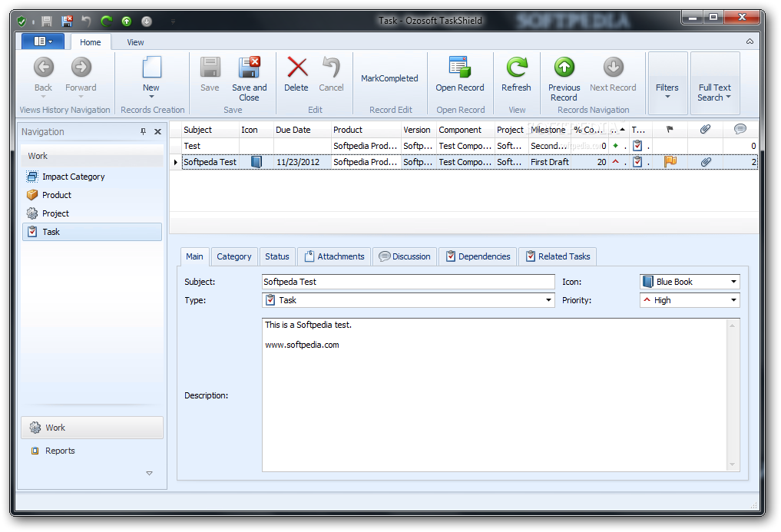The width and height of the screenshot is (781, 532).
Task: Click the MarkCompleted button
Action: click(x=389, y=79)
